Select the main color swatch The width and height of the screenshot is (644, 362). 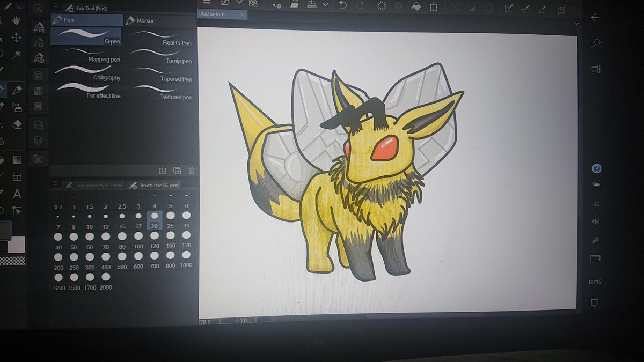pos(4,231)
